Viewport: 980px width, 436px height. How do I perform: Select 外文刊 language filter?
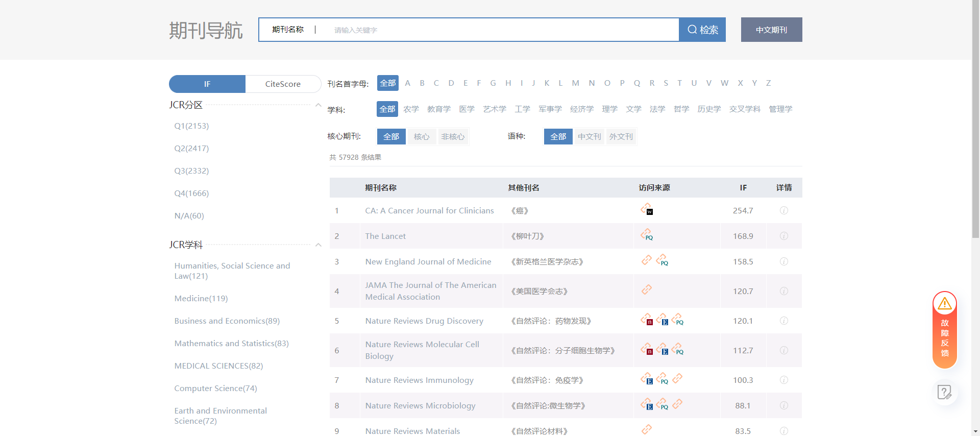click(x=621, y=137)
